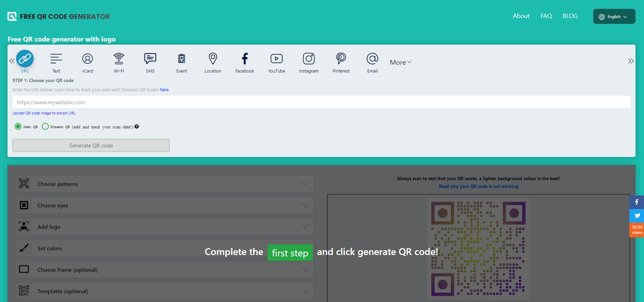Image resolution: width=644 pixels, height=302 pixels.
Task: Select the Static QR radio button
Action: pyautogui.click(x=18, y=126)
